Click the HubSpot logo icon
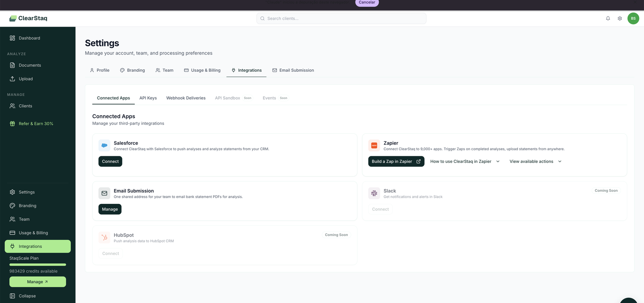This screenshot has width=644, height=303. [x=104, y=237]
